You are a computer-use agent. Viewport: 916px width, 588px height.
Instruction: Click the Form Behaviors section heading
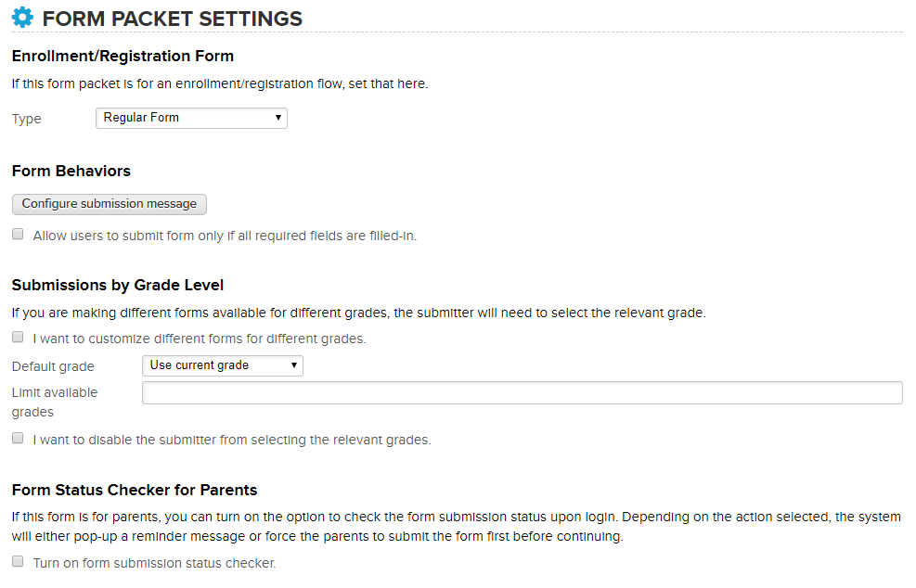[x=71, y=172]
